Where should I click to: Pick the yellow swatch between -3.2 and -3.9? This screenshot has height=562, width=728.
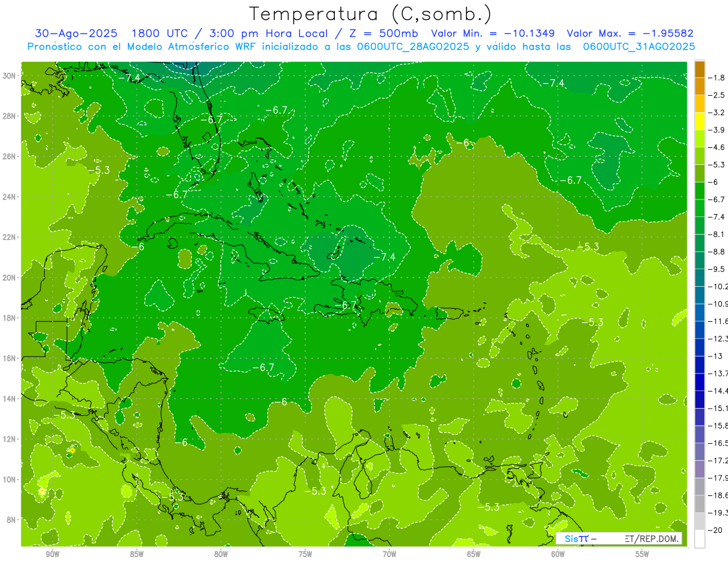click(699, 121)
